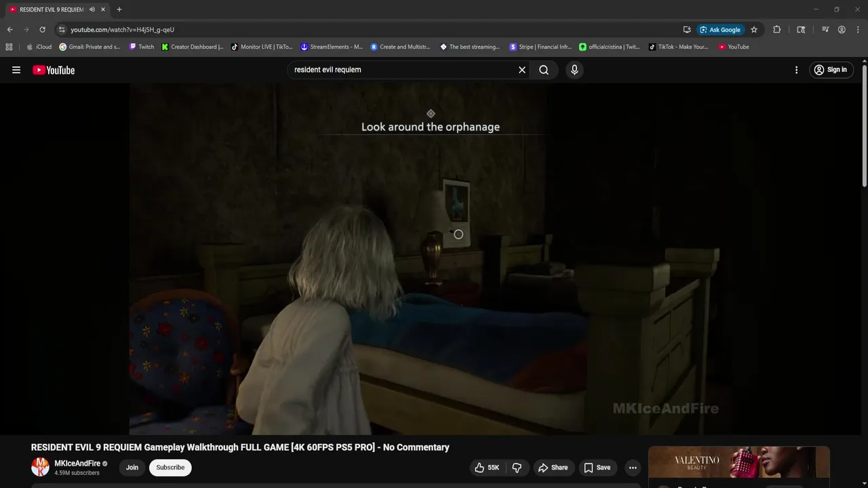
Task: Open YouTube settings three-dot menu
Action: pyautogui.click(x=796, y=70)
